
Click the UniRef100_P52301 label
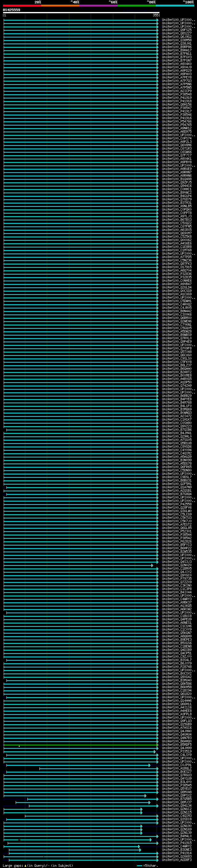click(177, 531)
